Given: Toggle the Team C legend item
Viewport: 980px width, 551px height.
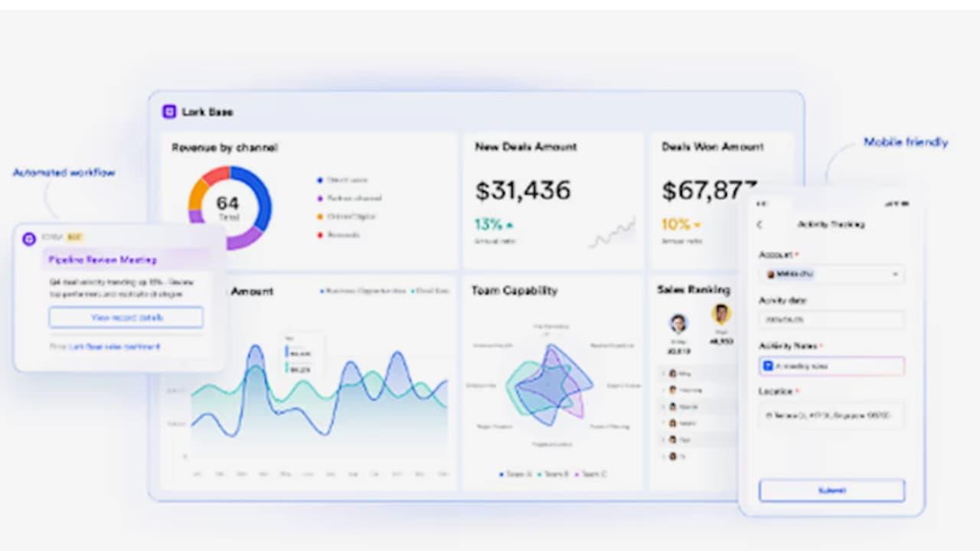Looking at the screenshot, I should pos(590,474).
